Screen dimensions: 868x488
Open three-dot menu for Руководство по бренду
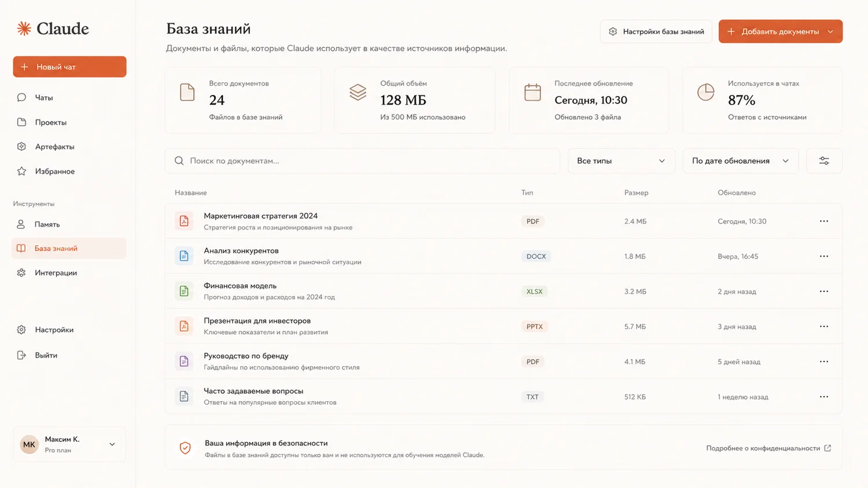click(x=824, y=361)
